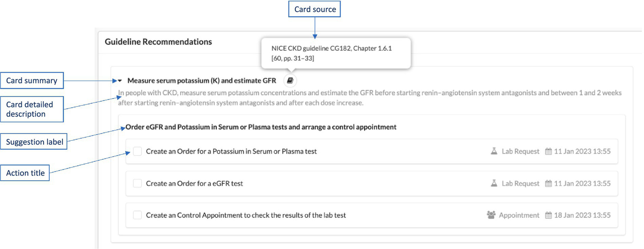Click calendar icon next to 18 Jan 2023

point(548,215)
